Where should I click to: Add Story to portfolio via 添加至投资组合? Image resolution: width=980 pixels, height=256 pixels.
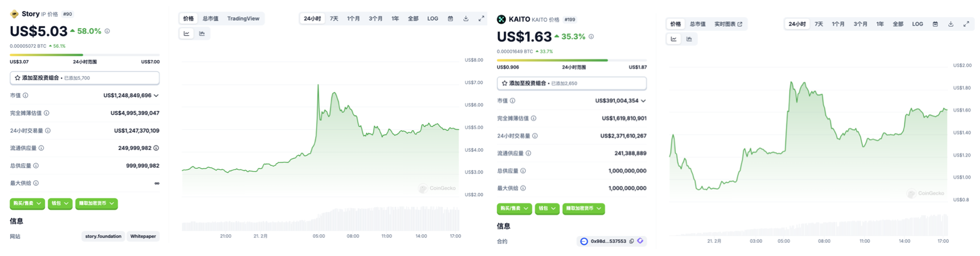pyautogui.click(x=85, y=78)
